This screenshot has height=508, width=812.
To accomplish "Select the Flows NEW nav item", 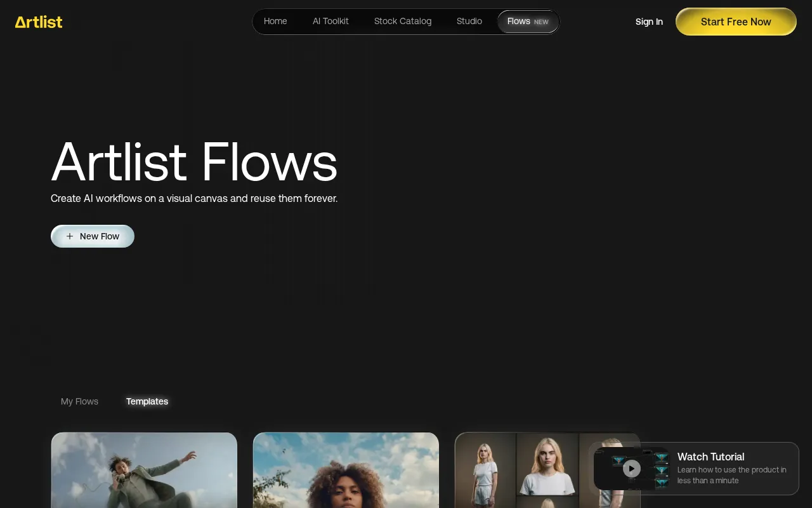I will (528, 22).
